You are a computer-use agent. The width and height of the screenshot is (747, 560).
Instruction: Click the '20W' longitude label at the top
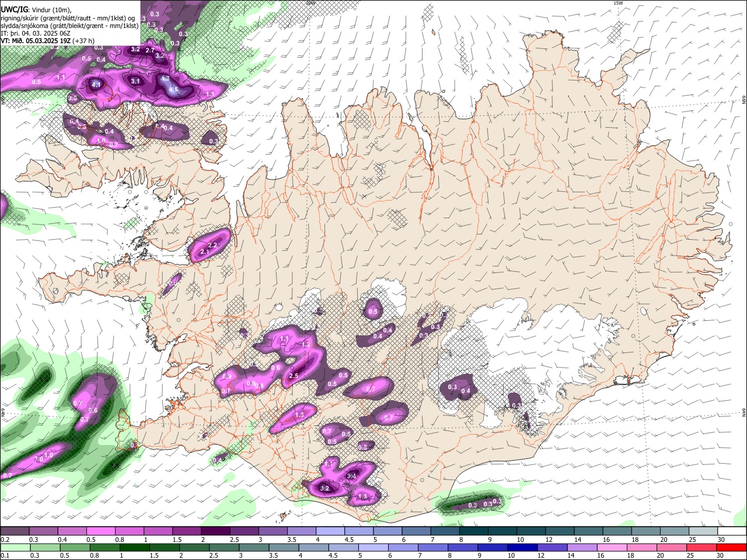coord(310,3)
